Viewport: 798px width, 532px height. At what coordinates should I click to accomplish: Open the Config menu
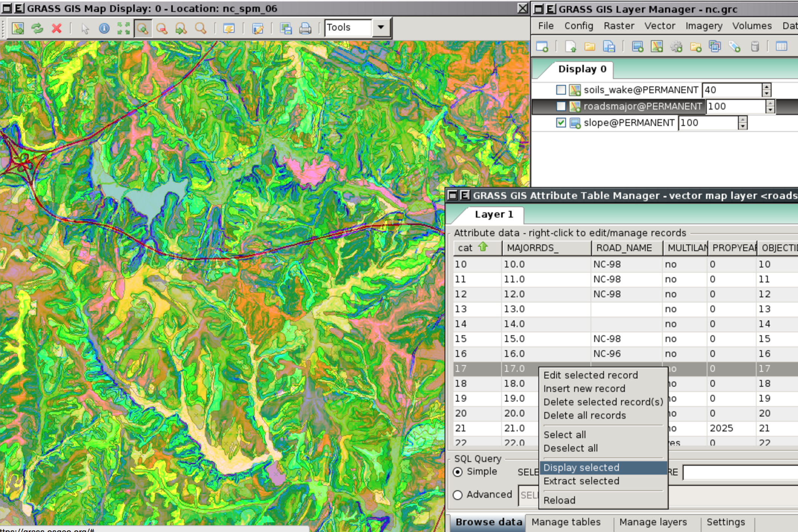point(579,26)
